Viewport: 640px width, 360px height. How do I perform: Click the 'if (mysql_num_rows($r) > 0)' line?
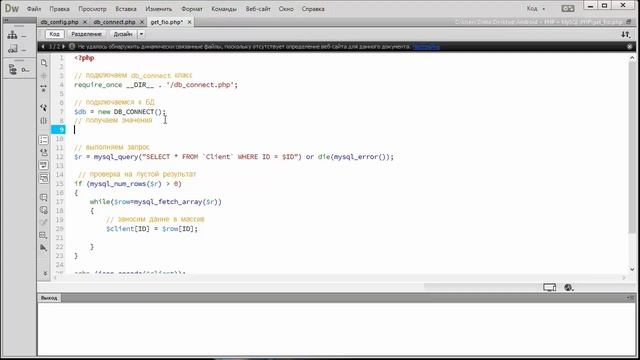pos(128,184)
